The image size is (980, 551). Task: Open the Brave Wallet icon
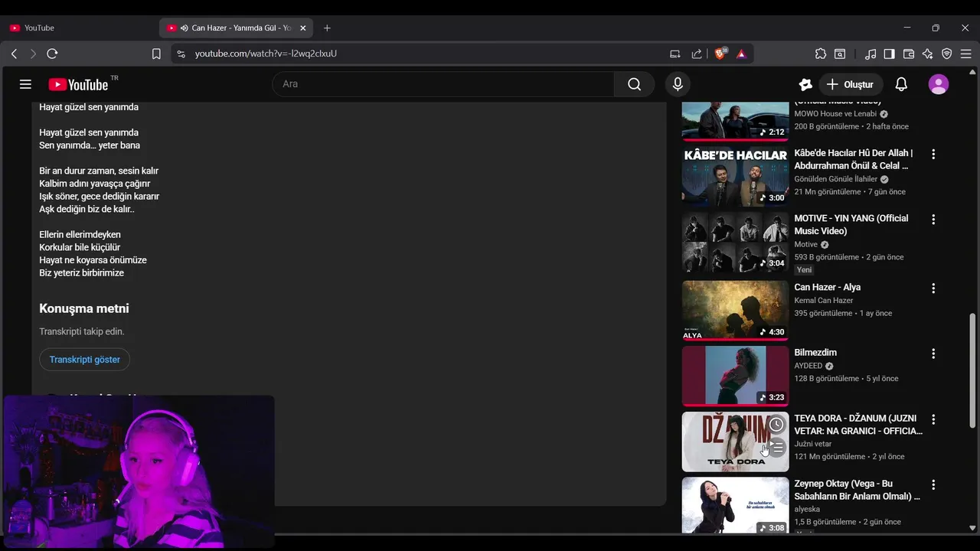[909, 54]
